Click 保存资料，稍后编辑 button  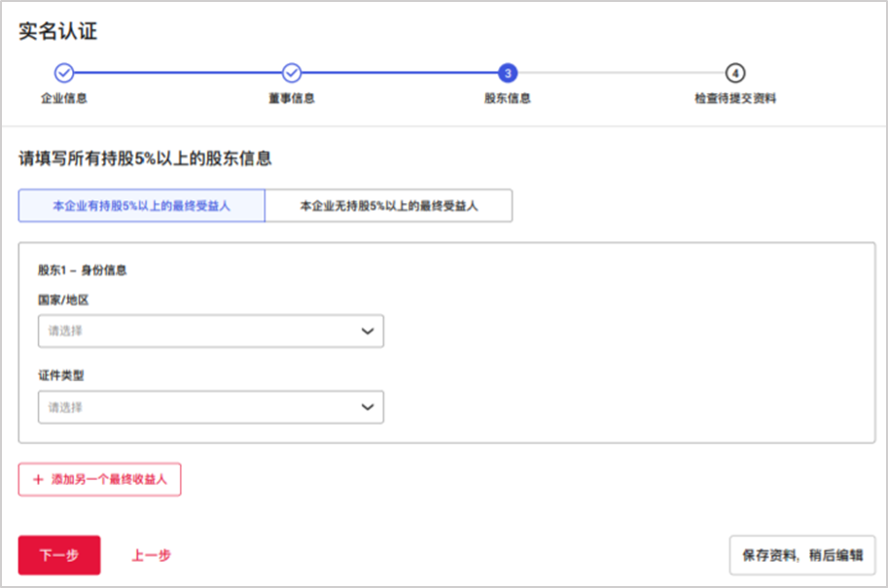(x=802, y=555)
